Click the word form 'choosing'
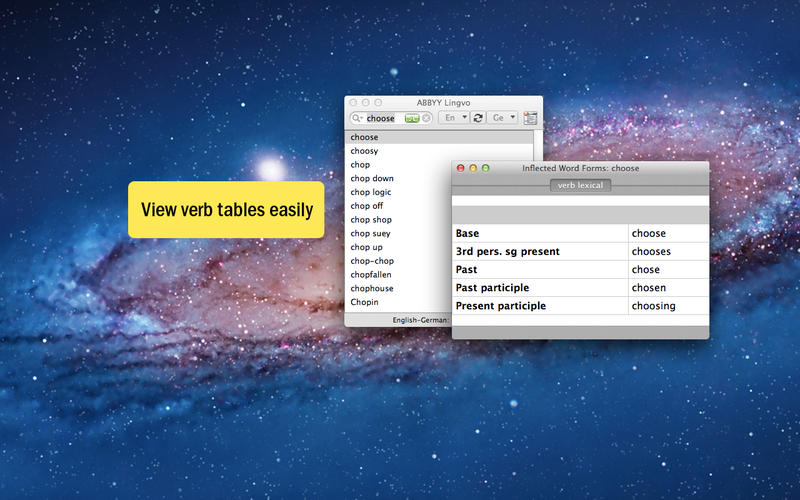Image resolution: width=800 pixels, height=500 pixels. coord(654,306)
